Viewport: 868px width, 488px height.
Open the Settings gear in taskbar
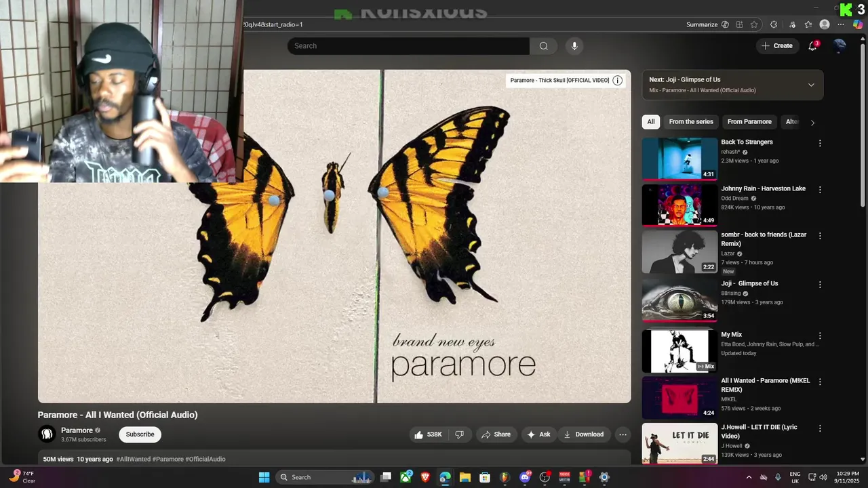[x=604, y=477]
